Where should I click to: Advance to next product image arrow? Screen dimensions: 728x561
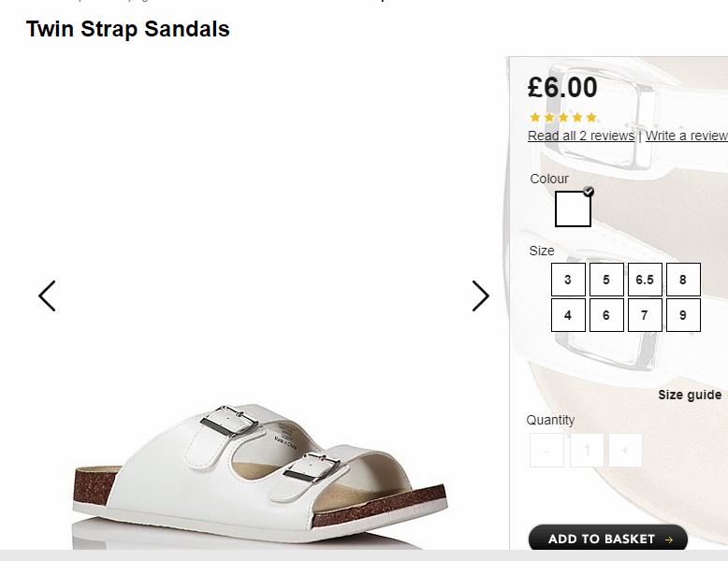[481, 295]
